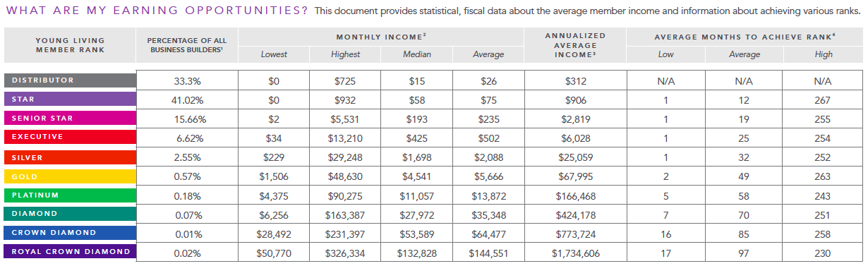Click the What Are My Earning Opportunities title
868x266 pixels.
pyautogui.click(x=157, y=11)
